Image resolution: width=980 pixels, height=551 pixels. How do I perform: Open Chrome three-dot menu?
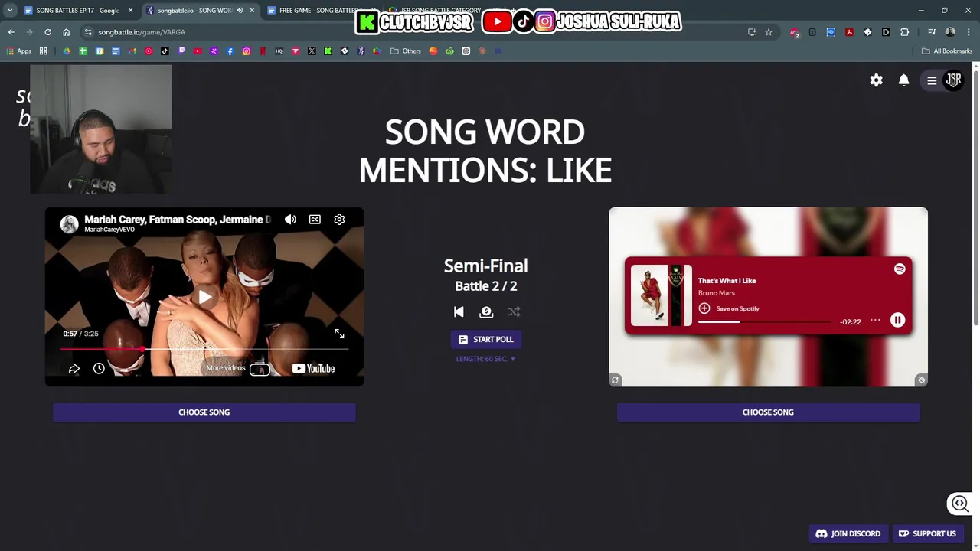pyautogui.click(x=968, y=32)
